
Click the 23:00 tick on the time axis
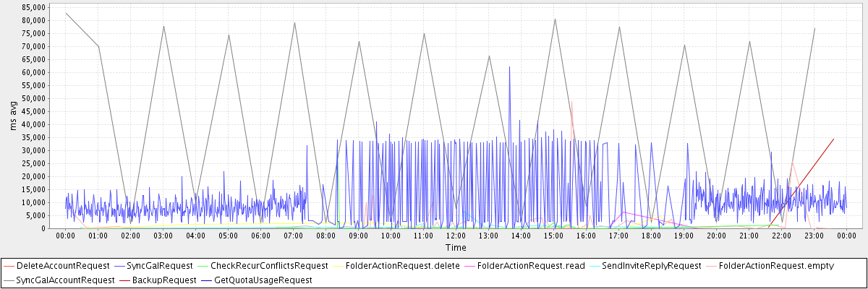814,235
